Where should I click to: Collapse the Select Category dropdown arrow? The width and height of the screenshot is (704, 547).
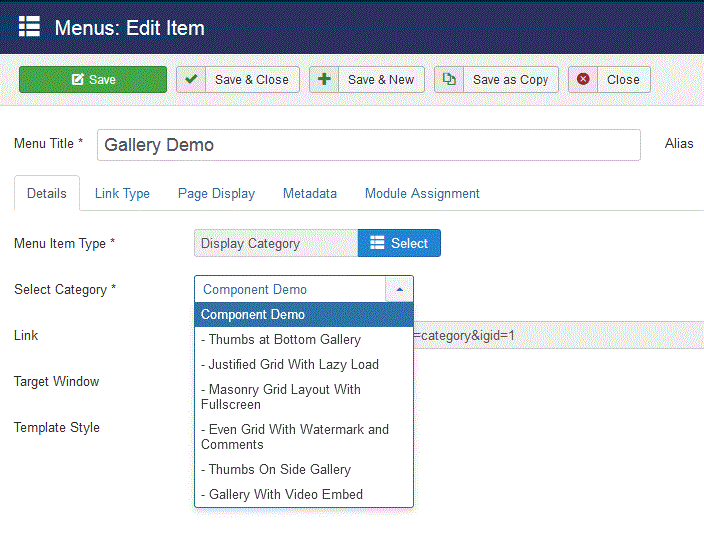[x=399, y=289]
